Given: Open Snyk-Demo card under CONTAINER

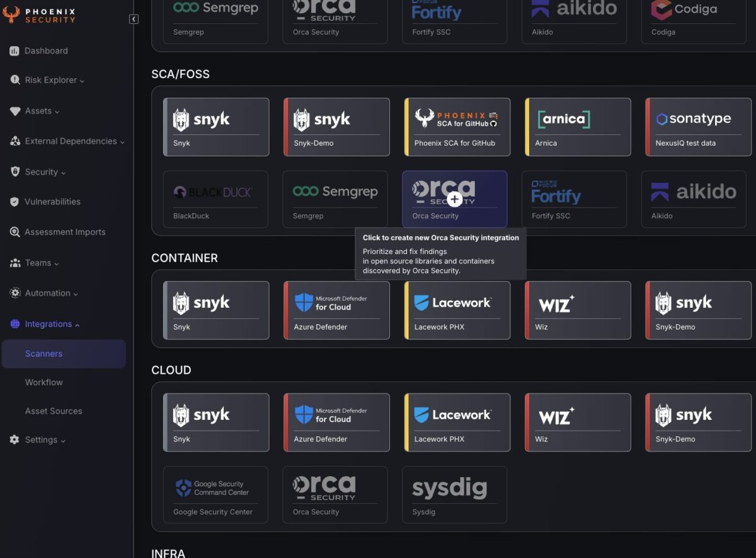Looking at the screenshot, I should point(699,311).
